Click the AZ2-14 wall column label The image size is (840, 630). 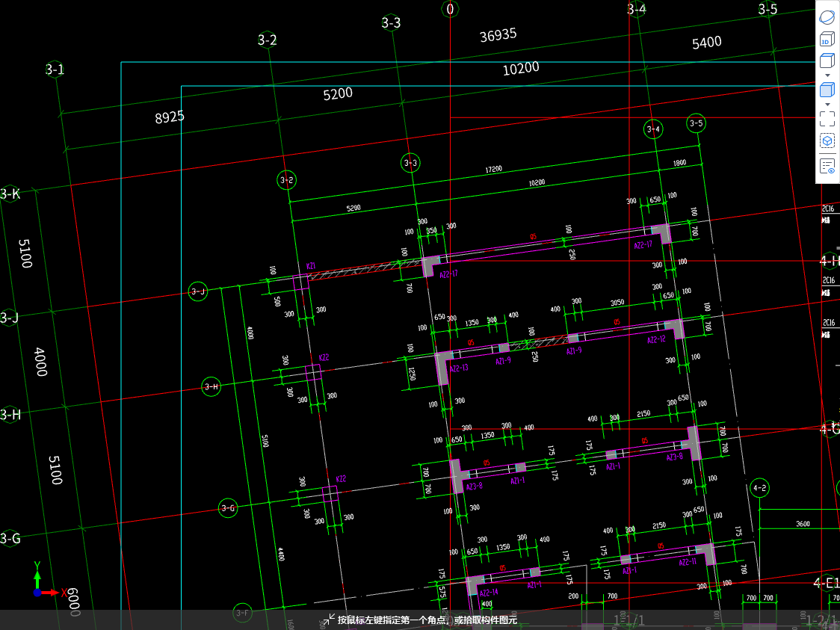[489, 593]
